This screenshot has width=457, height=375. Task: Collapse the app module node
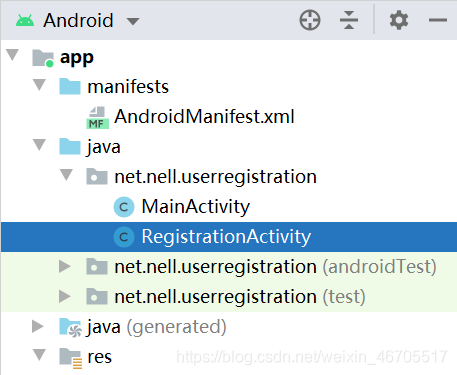13,55
